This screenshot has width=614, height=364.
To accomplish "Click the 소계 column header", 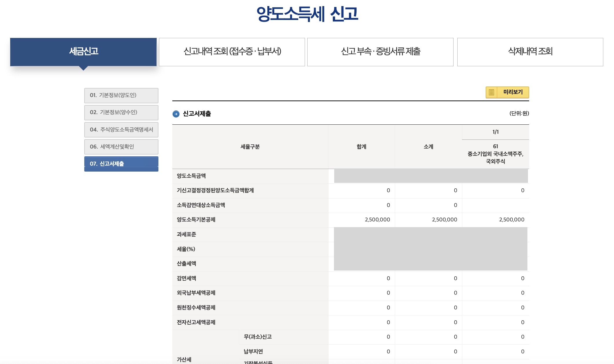I will 428,147.
